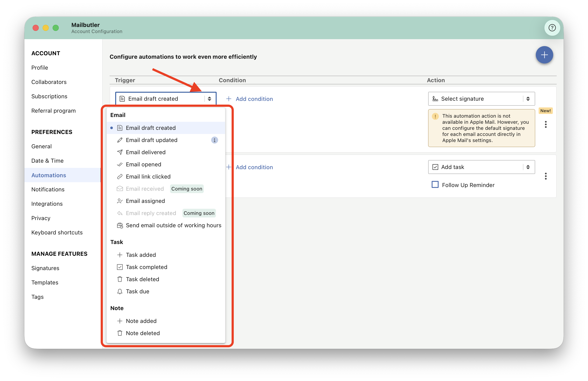Open three-dot menu for Add task automation
The image size is (588, 381).
pyautogui.click(x=546, y=176)
